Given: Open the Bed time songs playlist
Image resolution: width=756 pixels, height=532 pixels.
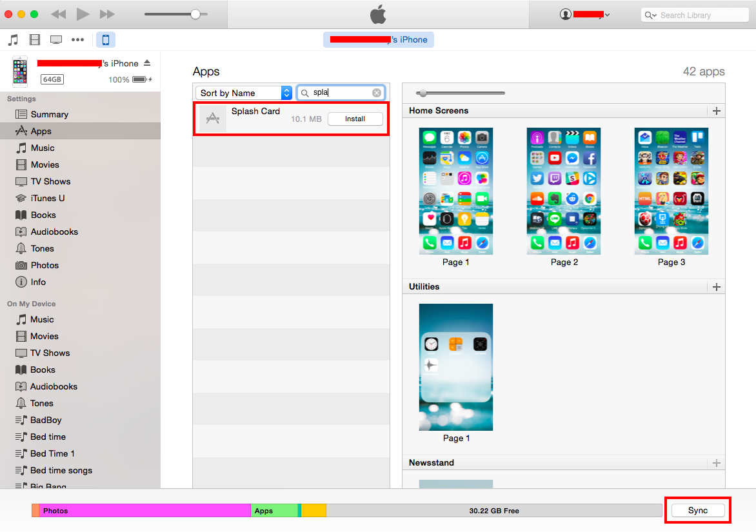Looking at the screenshot, I should [x=80, y=470].
